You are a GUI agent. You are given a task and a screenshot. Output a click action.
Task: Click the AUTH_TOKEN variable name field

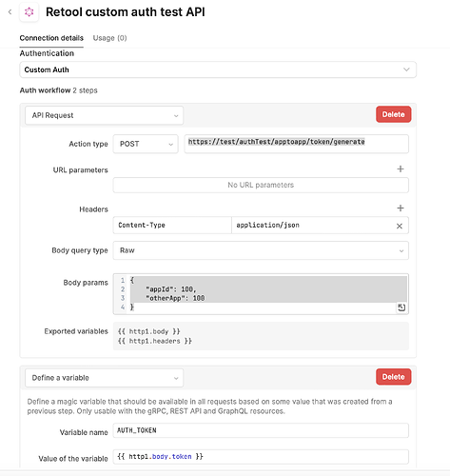pyautogui.click(x=261, y=430)
